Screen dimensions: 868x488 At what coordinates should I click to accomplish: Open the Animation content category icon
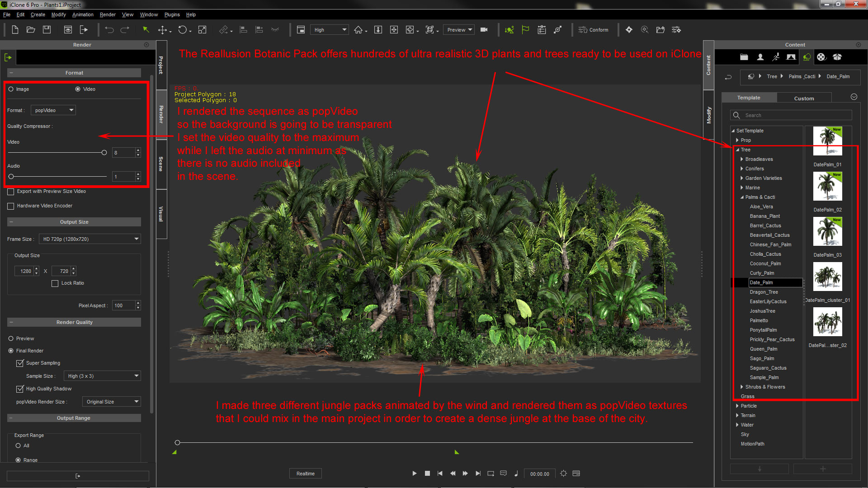[x=776, y=57]
